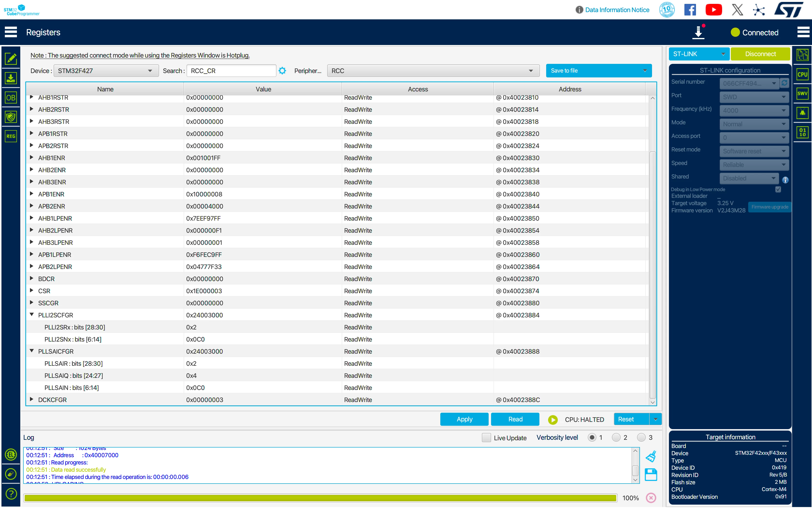Click the ST logo
The image size is (812, 508).
click(x=789, y=10)
